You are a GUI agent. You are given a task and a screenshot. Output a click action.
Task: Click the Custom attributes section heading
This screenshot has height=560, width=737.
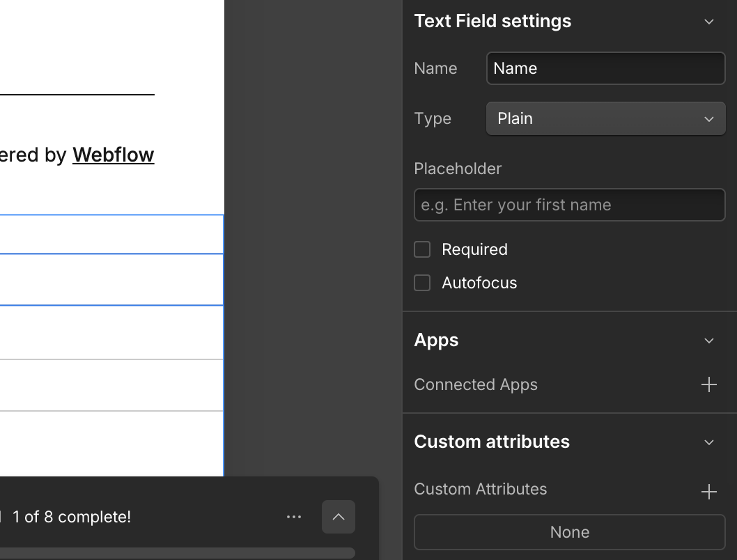pos(492,442)
